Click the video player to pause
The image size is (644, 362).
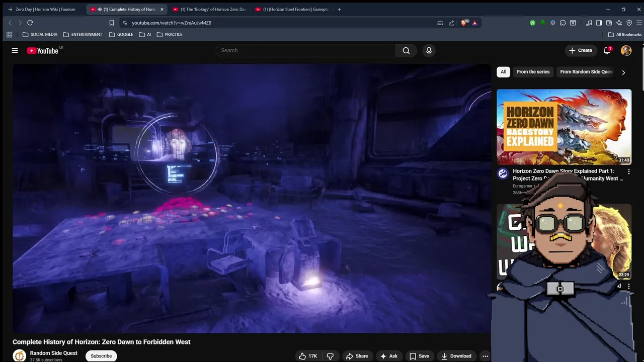tap(252, 199)
